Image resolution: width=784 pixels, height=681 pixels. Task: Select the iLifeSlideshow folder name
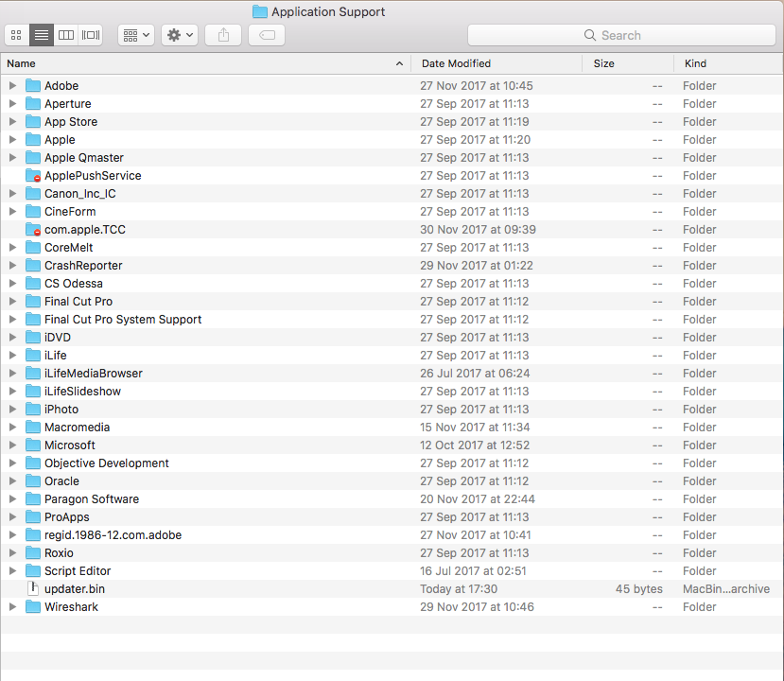click(x=82, y=392)
